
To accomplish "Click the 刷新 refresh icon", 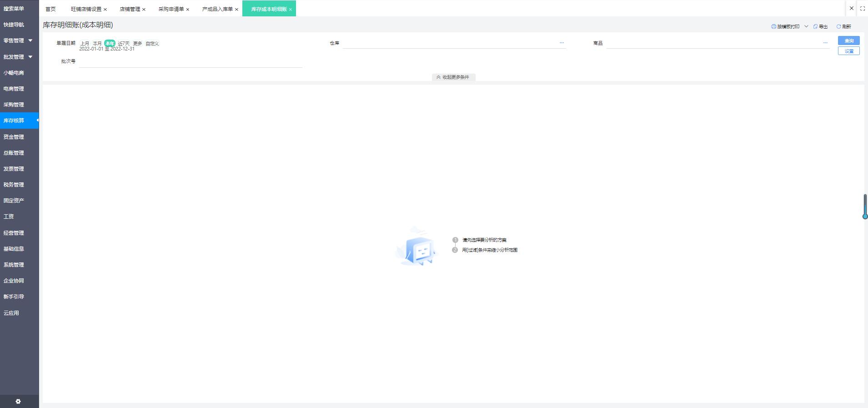I will pyautogui.click(x=839, y=26).
